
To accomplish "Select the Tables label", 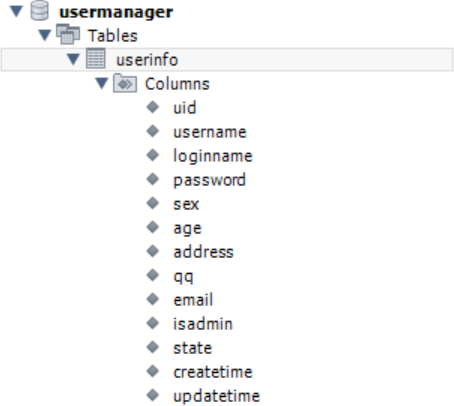I will pos(113,36).
